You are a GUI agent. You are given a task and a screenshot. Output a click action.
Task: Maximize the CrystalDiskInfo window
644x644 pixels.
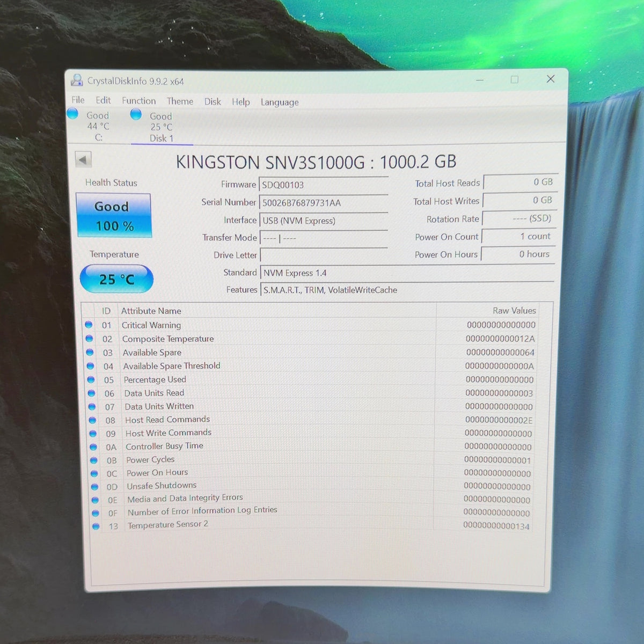click(x=514, y=79)
